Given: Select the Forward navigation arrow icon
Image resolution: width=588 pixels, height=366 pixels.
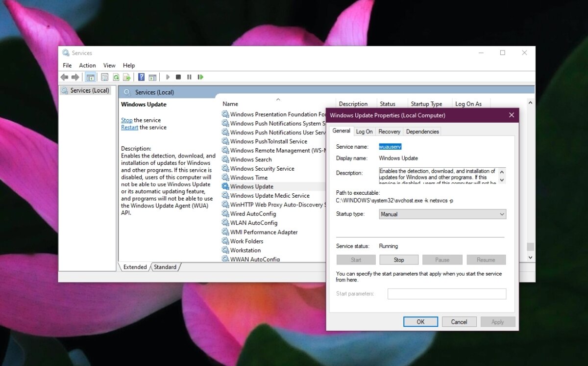Looking at the screenshot, I should click(75, 77).
